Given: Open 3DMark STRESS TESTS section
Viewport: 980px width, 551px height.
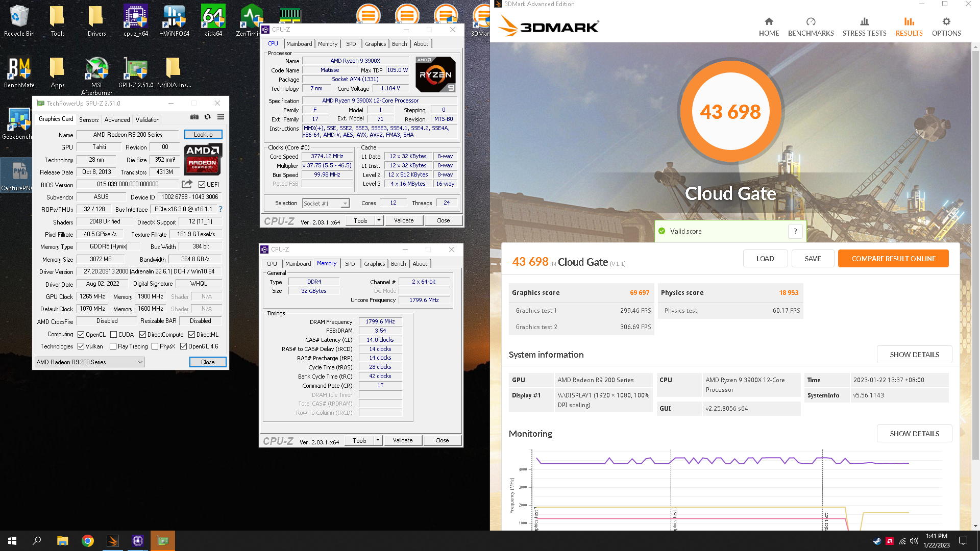Looking at the screenshot, I should [x=864, y=27].
